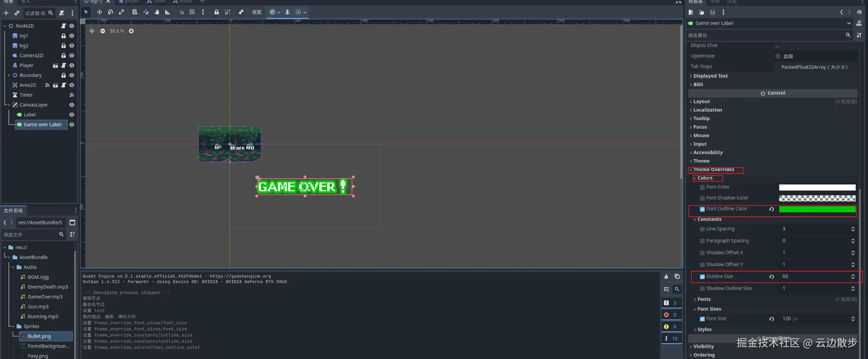This screenshot has width=868, height=359.
Task: Open the 节点 tab beside Inspector
Action: pyautogui.click(x=715, y=2)
